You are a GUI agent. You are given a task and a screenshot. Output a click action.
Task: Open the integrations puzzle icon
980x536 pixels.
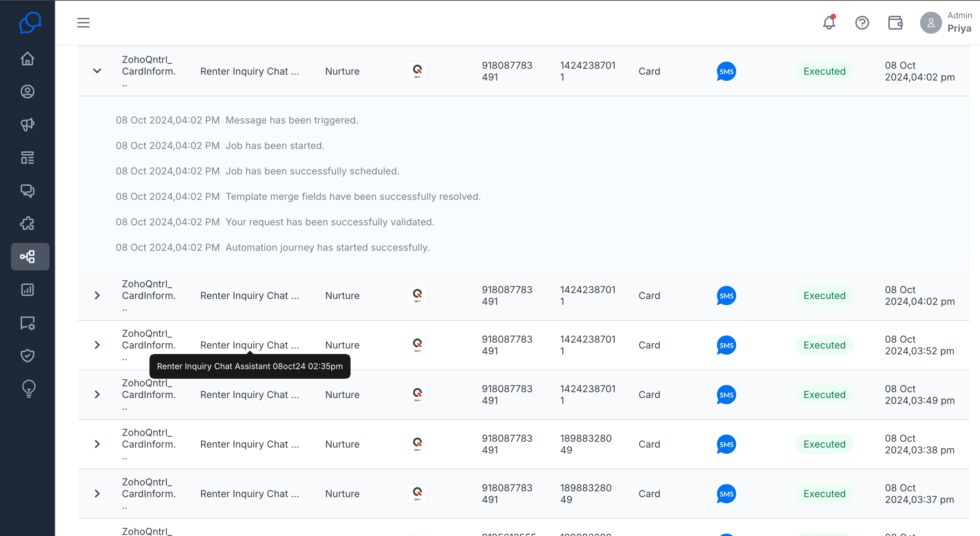click(x=28, y=224)
